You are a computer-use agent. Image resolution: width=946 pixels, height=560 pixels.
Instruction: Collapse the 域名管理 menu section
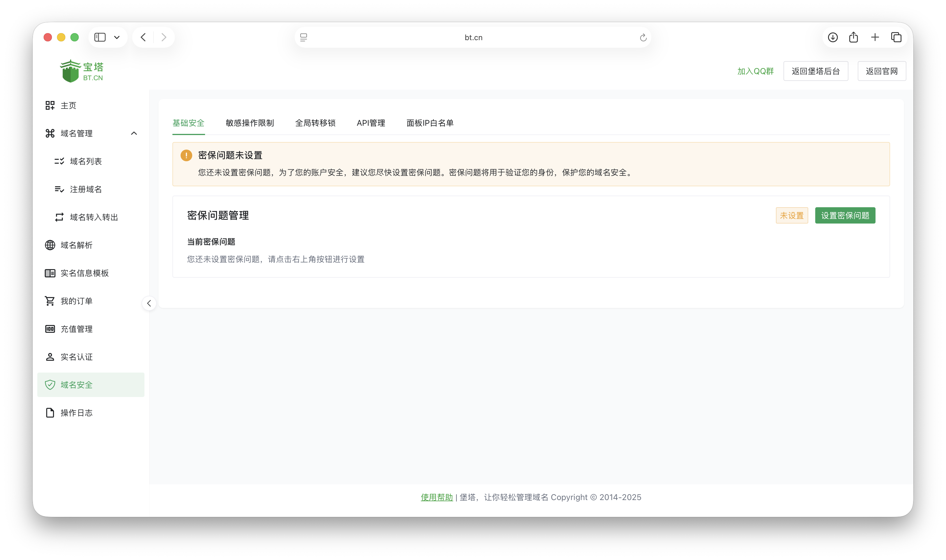click(134, 133)
